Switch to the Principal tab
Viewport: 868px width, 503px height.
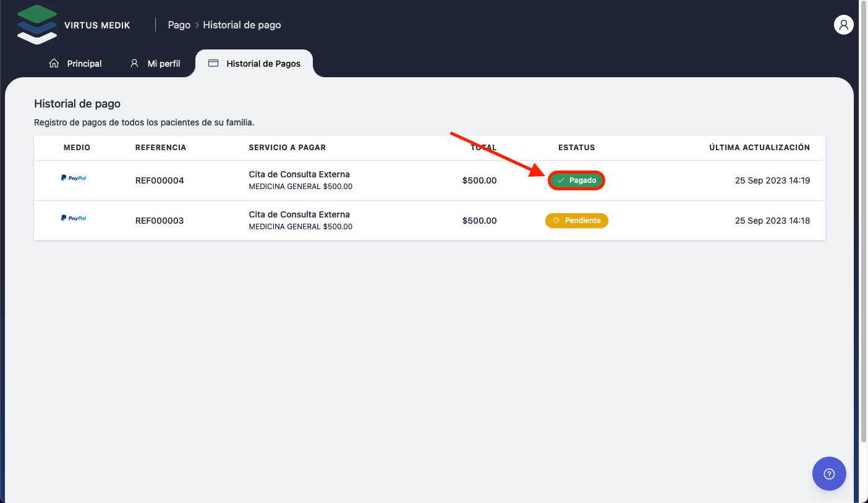pos(84,64)
